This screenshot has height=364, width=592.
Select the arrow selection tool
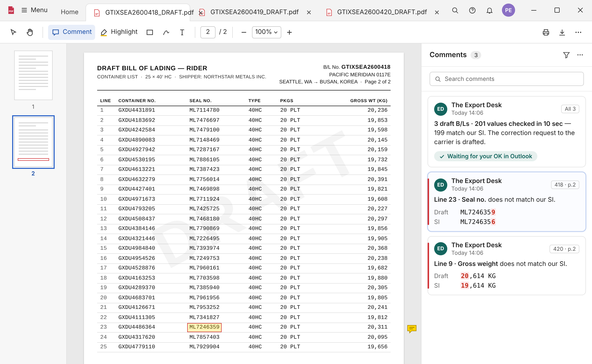point(13,32)
